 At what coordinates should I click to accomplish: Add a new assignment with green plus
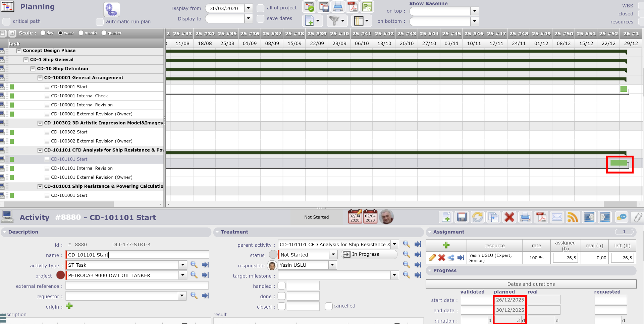click(x=446, y=245)
